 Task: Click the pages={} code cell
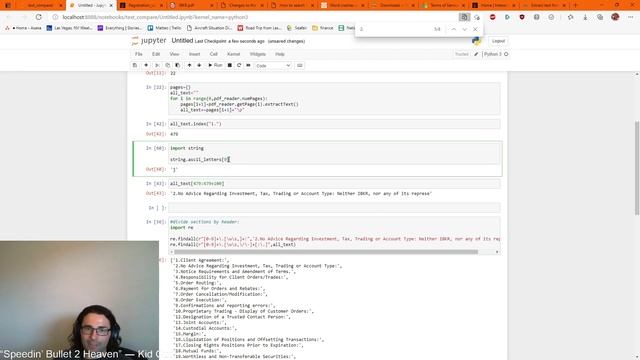click(x=334, y=98)
